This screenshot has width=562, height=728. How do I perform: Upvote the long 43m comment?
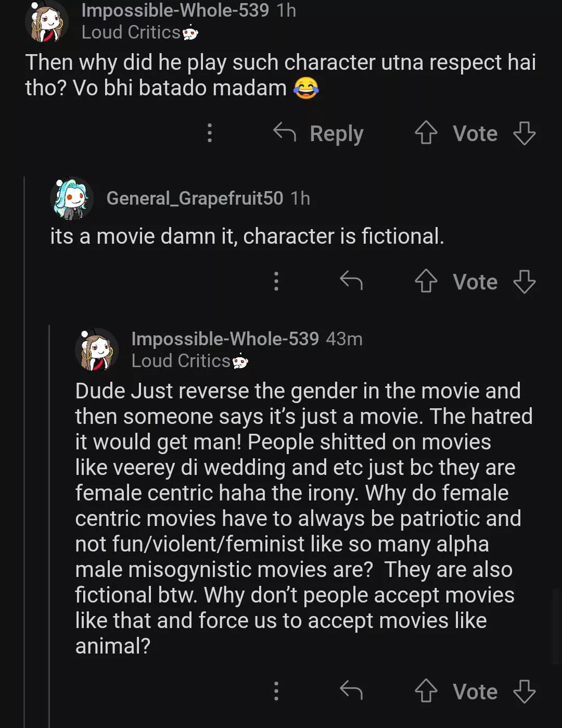coord(426,692)
